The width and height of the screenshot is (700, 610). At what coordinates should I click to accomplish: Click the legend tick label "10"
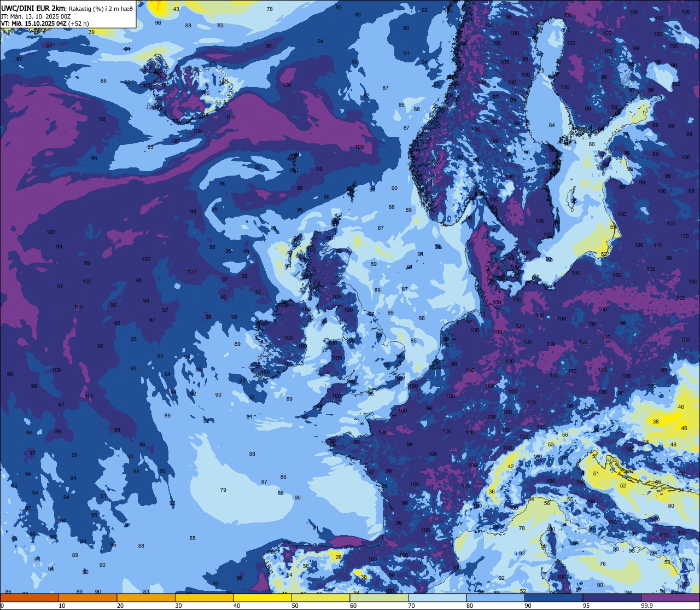coord(62,606)
